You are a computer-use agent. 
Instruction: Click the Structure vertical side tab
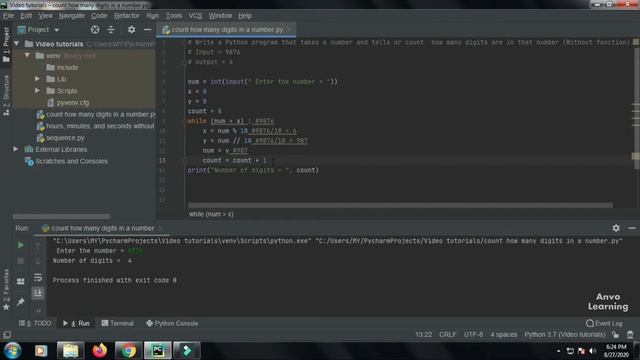tap(6, 95)
